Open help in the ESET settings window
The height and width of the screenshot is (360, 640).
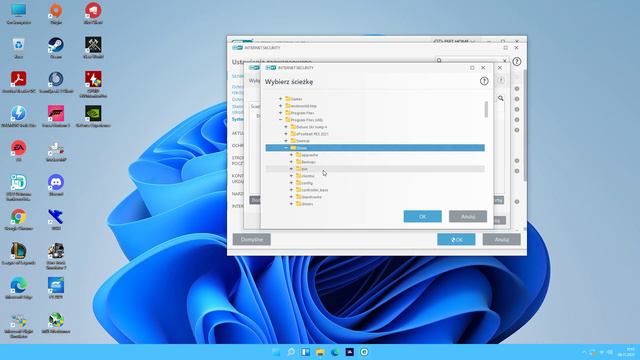click(517, 62)
